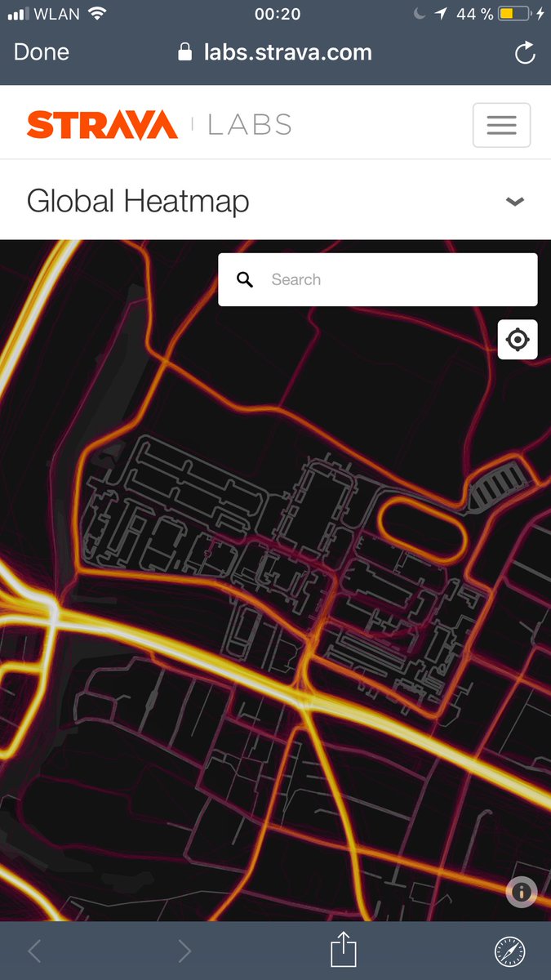
Task: Tap the padlock secure connection icon
Action: [186, 53]
